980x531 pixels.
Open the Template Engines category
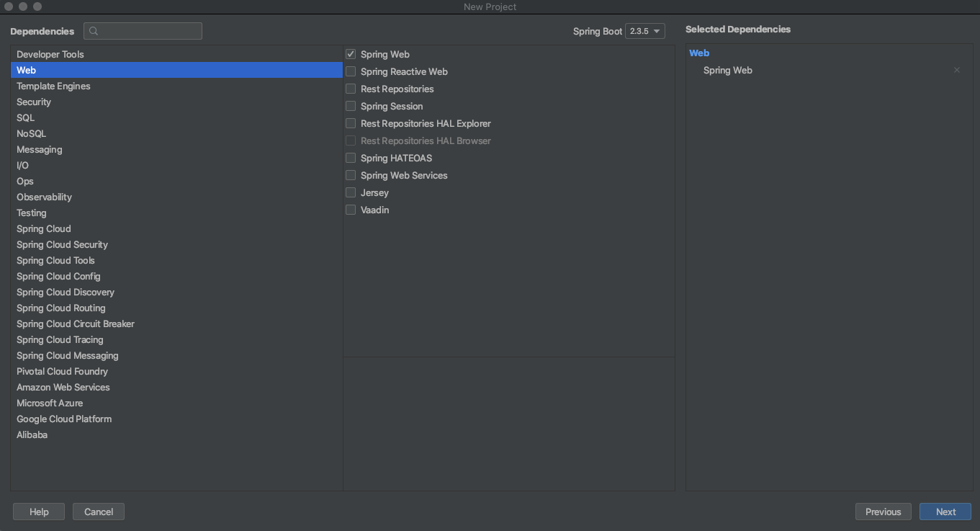click(176, 86)
